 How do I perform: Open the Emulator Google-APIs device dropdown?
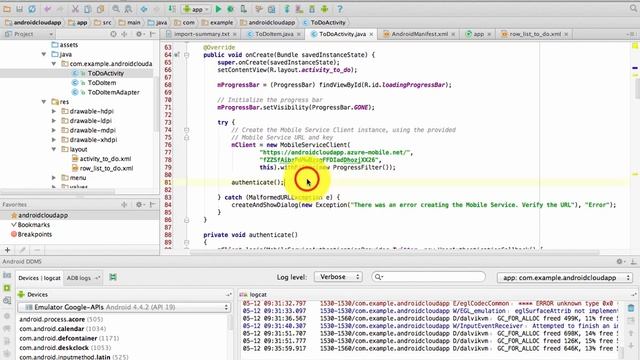tap(124, 307)
